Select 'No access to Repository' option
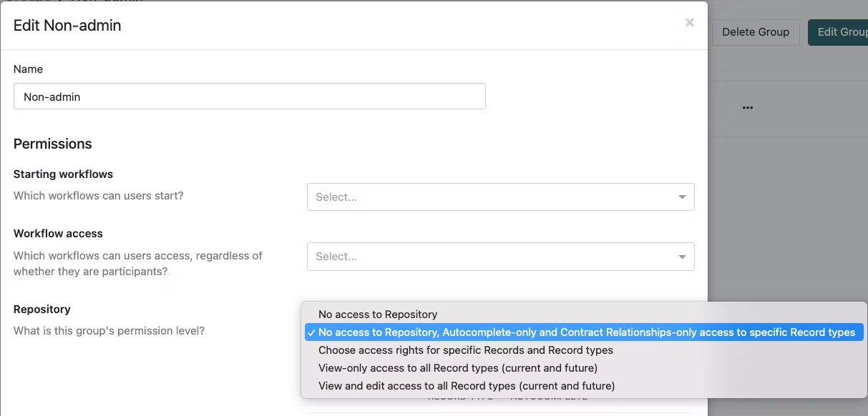 pos(584,315)
